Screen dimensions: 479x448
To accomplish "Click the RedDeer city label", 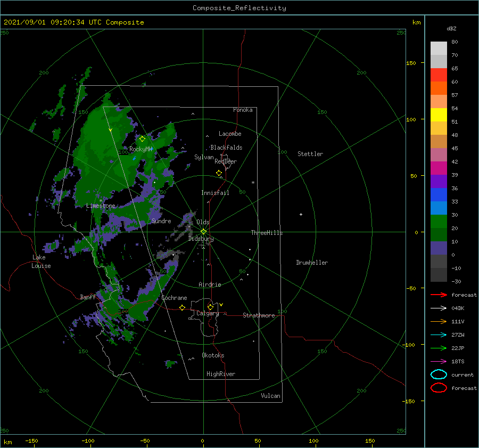I will (226, 161).
